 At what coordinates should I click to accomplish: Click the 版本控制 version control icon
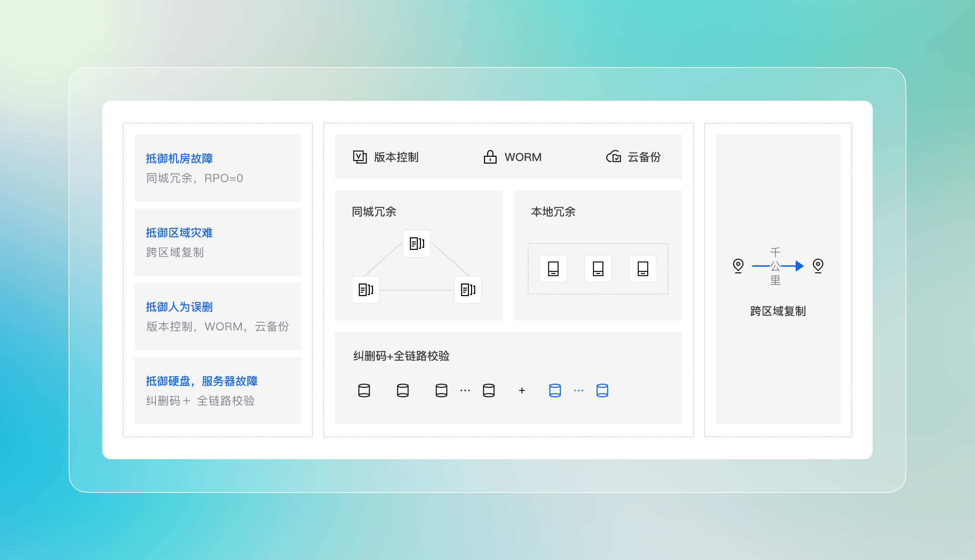click(x=360, y=157)
